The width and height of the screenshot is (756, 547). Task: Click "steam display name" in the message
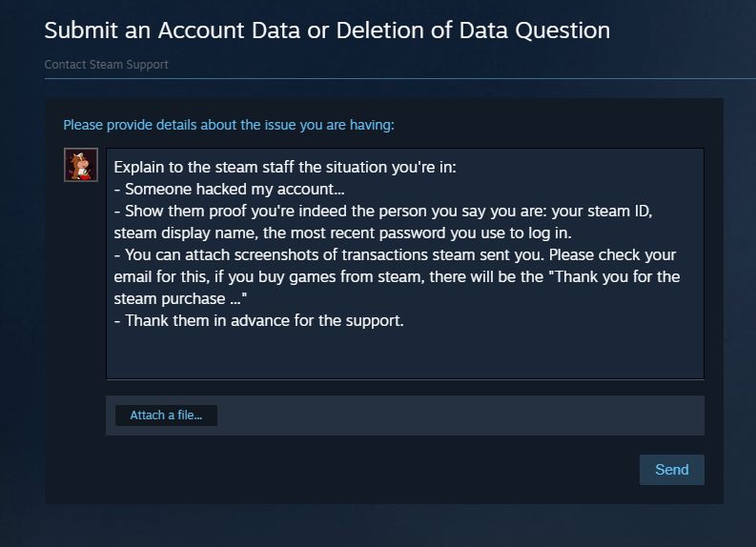click(182, 233)
